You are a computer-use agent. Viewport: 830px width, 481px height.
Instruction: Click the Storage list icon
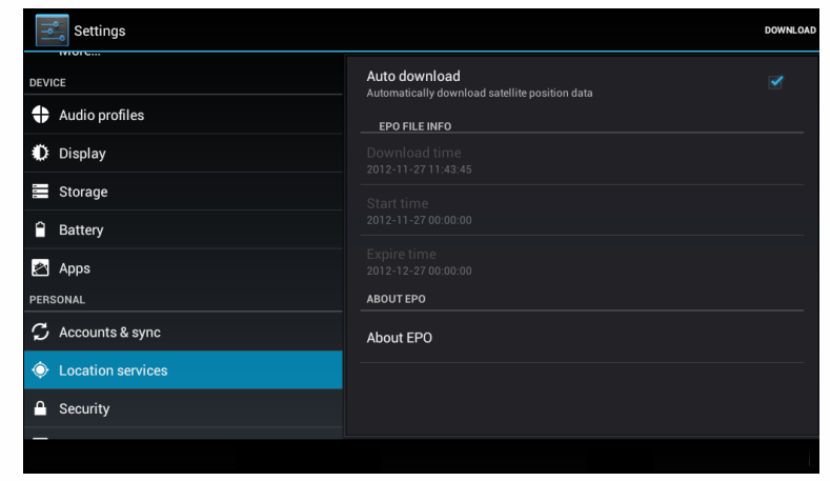tap(40, 191)
